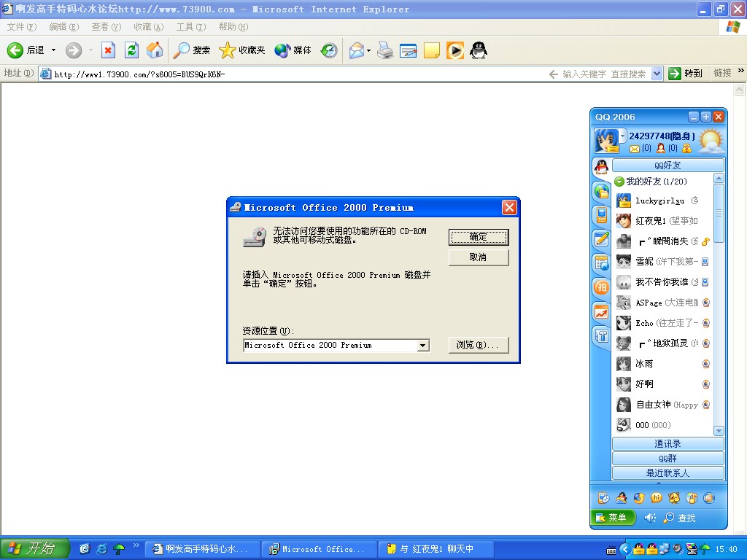Open the QQ群 panel
This screenshot has height=560, width=747.
tap(667, 459)
